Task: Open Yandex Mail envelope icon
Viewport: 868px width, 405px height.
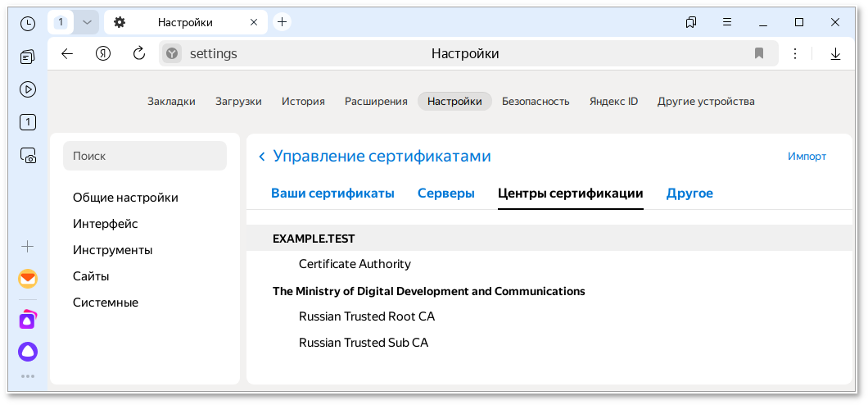Action: pyautogui.click(x=28, y=279)
